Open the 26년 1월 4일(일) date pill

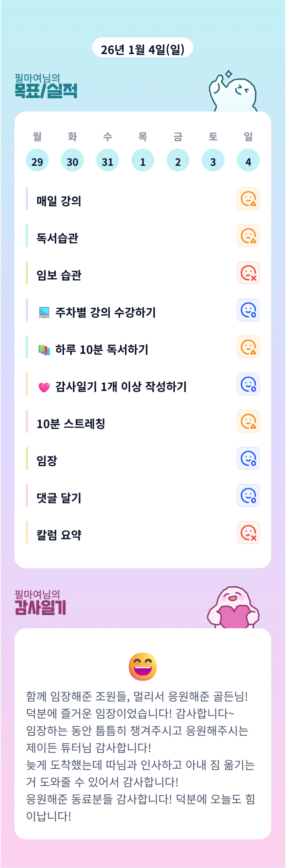click(142, 48)
